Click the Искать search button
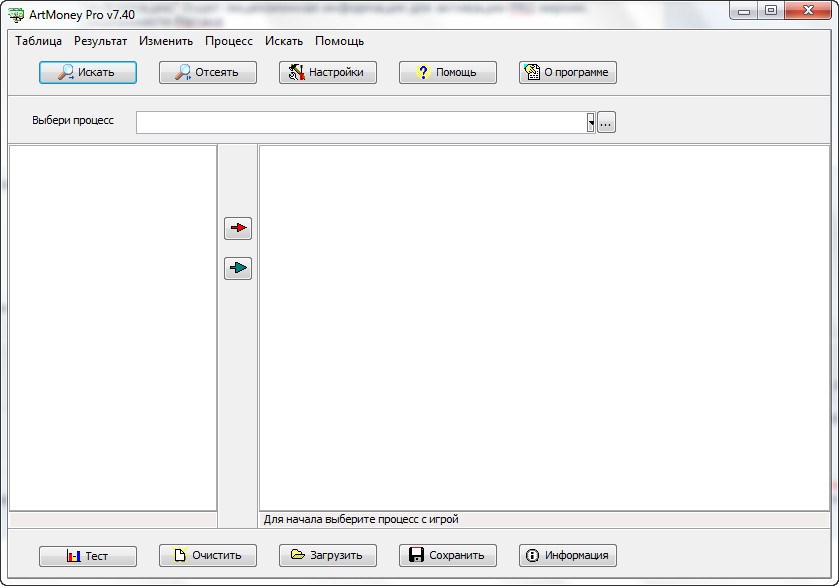839x586 pixels. [x=88, y=72]
